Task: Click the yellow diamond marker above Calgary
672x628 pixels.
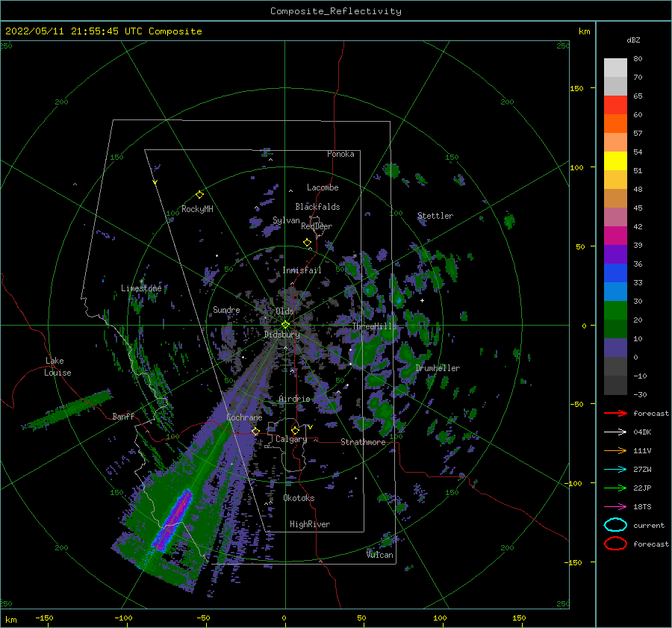Action: coord(295,430)
